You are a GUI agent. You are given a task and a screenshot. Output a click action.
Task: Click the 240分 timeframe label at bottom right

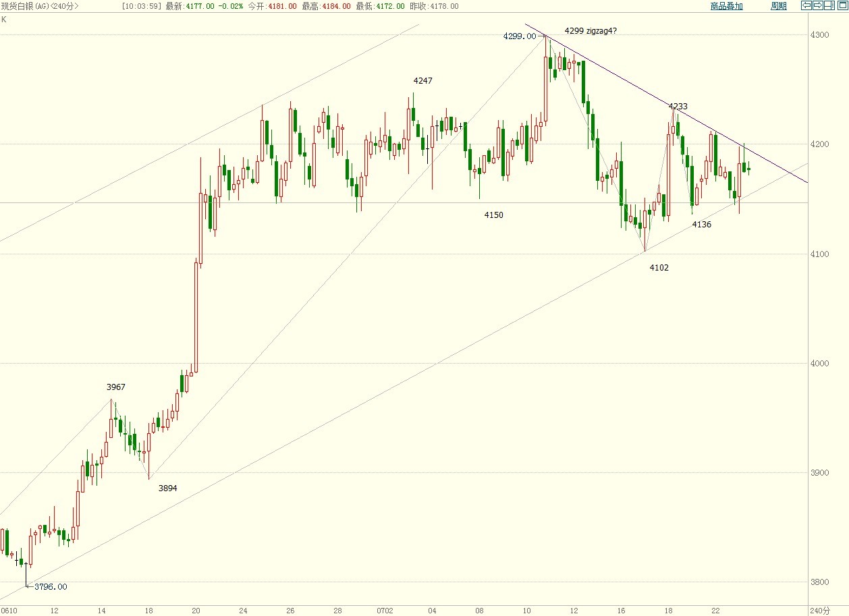(820, 611)
